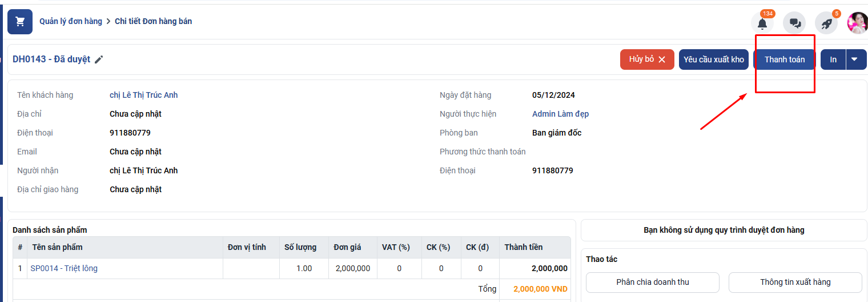Click the rocket icon in header

826,23
